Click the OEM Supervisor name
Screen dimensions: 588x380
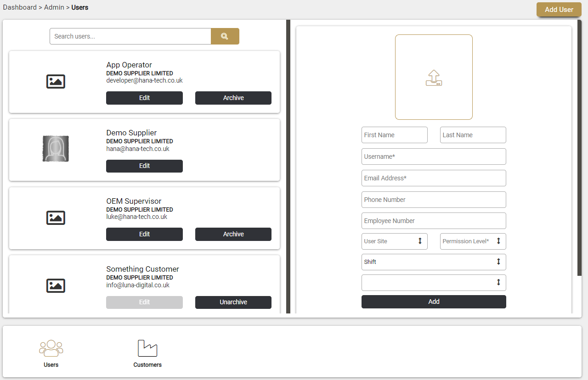(x=134, y=201)
